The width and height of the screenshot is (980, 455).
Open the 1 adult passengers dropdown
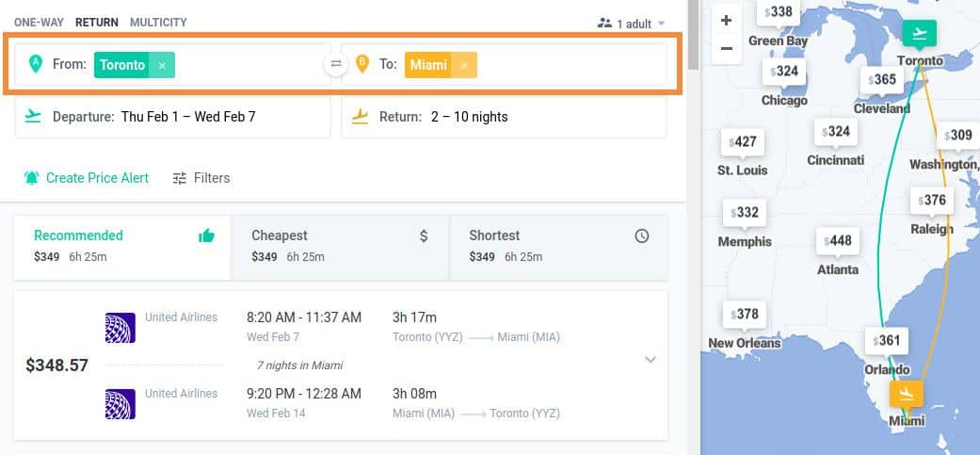[x=632, y=24]
